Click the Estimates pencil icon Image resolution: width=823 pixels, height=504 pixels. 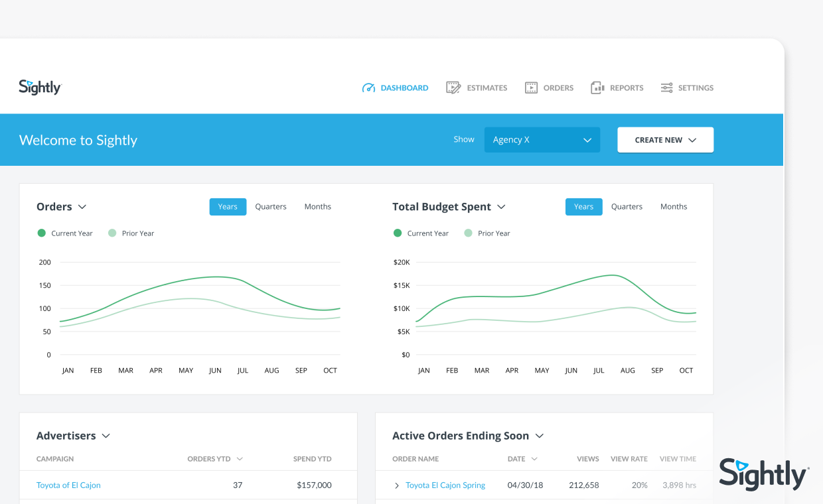click(x=453, y=88)
